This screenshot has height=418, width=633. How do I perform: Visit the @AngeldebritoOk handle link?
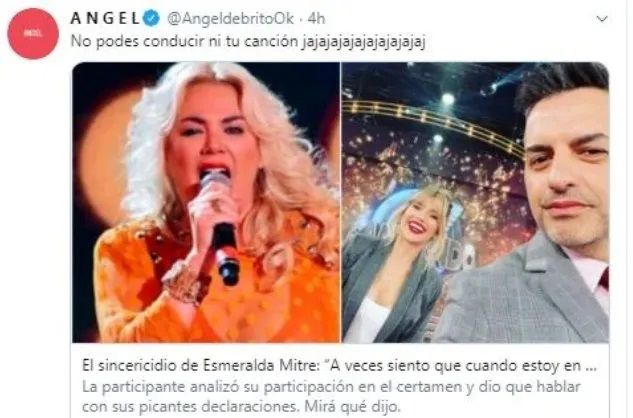[x=231, y=19]
